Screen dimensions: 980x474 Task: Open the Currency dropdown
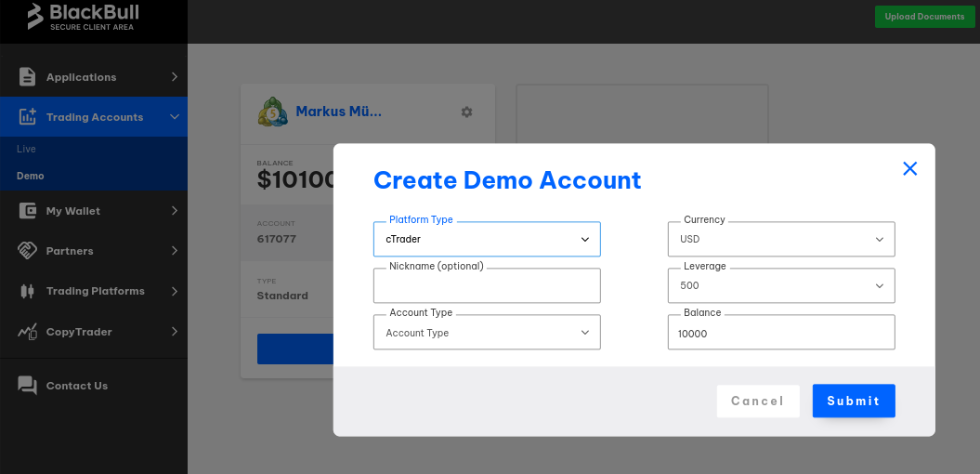pos(780,240)
